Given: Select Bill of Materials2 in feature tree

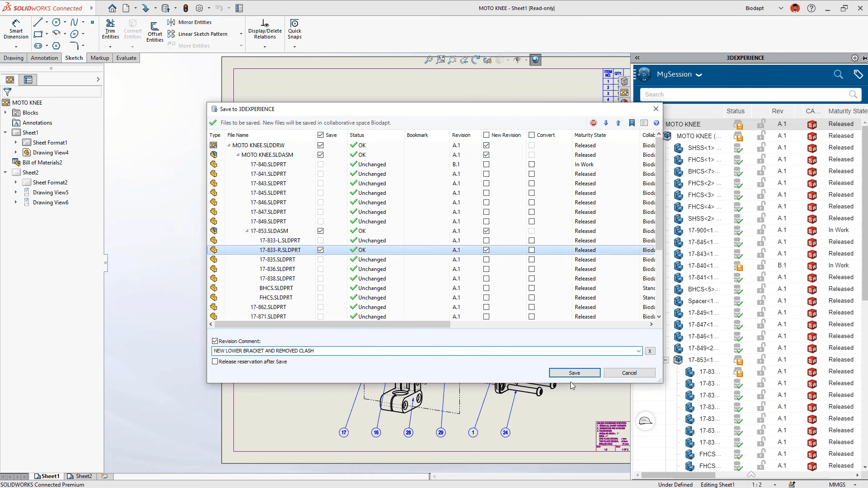Looking at the screenshot, I should [42, 163].
